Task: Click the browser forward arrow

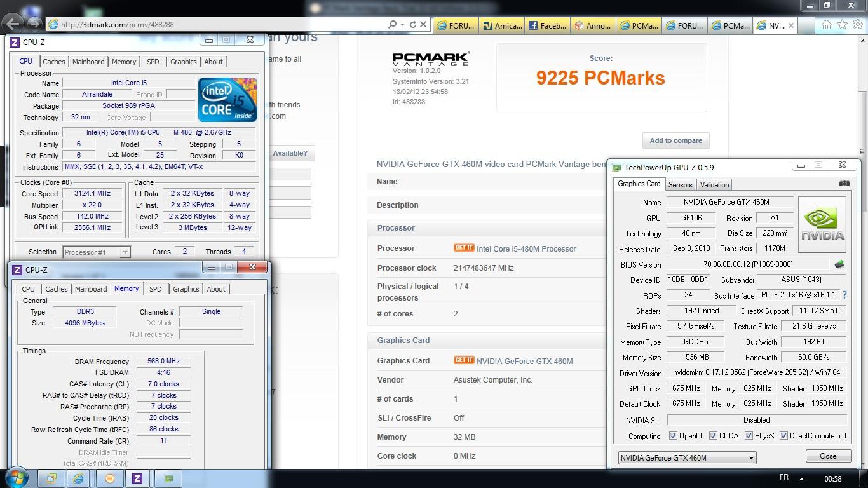Action: 35,24
